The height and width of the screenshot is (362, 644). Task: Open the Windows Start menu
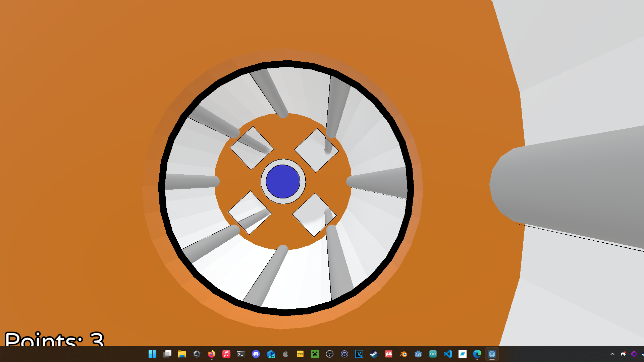152,354
